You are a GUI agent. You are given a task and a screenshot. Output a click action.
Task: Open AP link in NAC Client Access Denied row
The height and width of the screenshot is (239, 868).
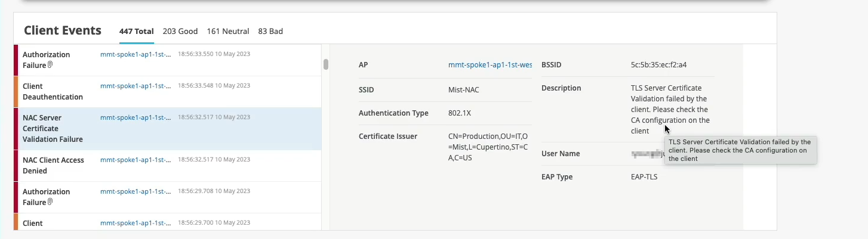click(x=136, y=160)
